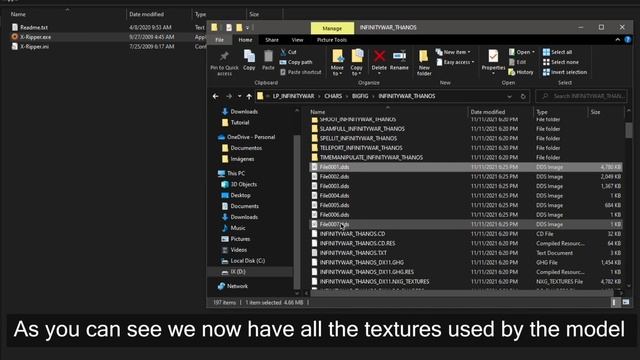This screenshot has width=640, height=360.
Task: Open the File tab
Action: [220, 40]
